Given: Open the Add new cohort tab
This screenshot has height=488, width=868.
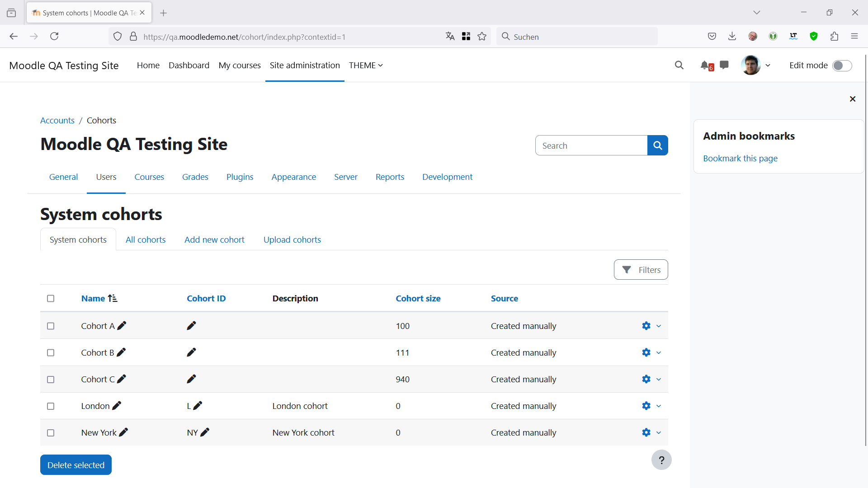Looking at the screenshot, I should [x=214, y=239].
